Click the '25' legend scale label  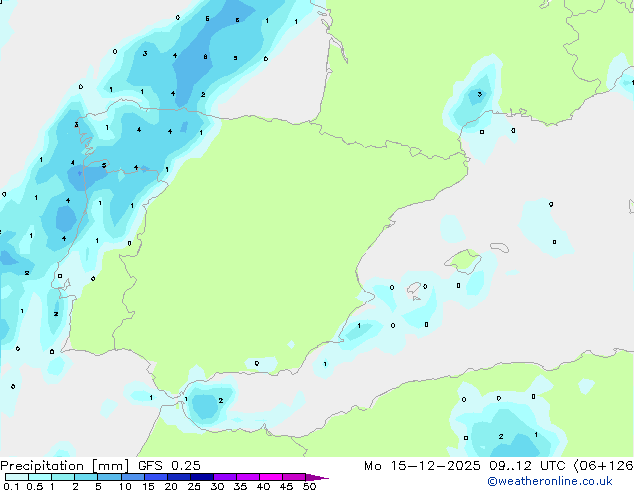coord(194,486)
